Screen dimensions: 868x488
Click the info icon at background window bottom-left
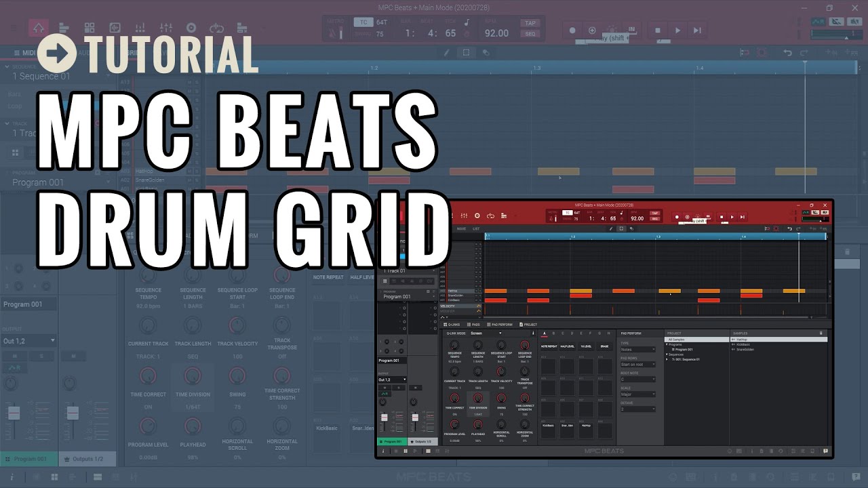pyautogui.click(x=12, y=477)
